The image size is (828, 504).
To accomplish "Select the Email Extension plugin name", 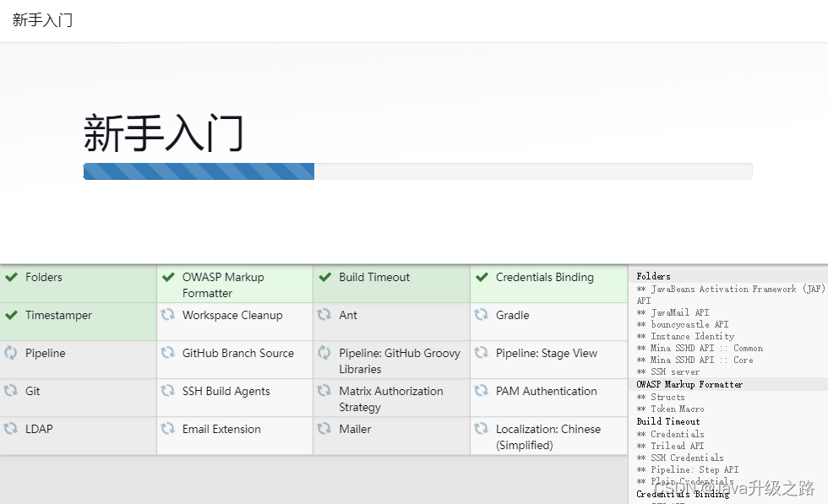I will [x=221, y=429].
